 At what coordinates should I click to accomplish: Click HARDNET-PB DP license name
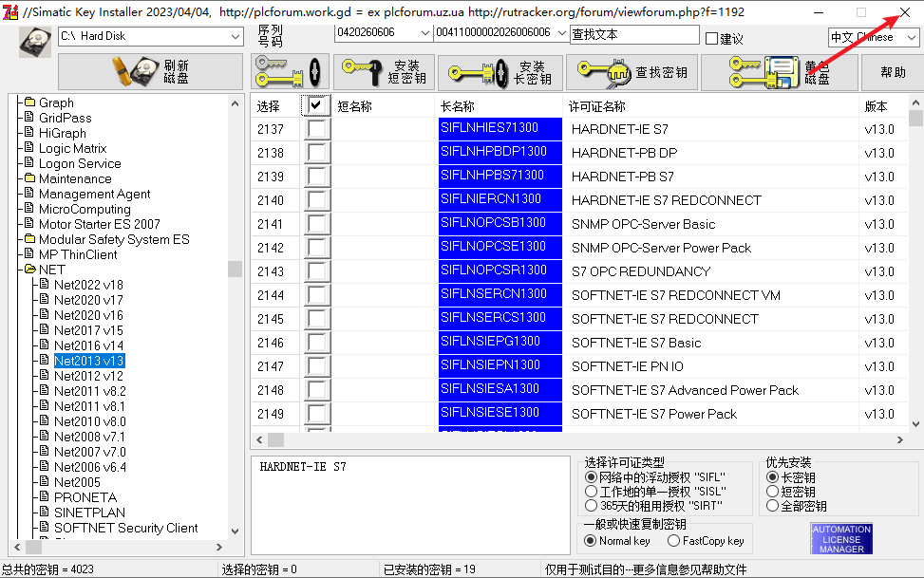pyautogui.click(x=624, y=153)
